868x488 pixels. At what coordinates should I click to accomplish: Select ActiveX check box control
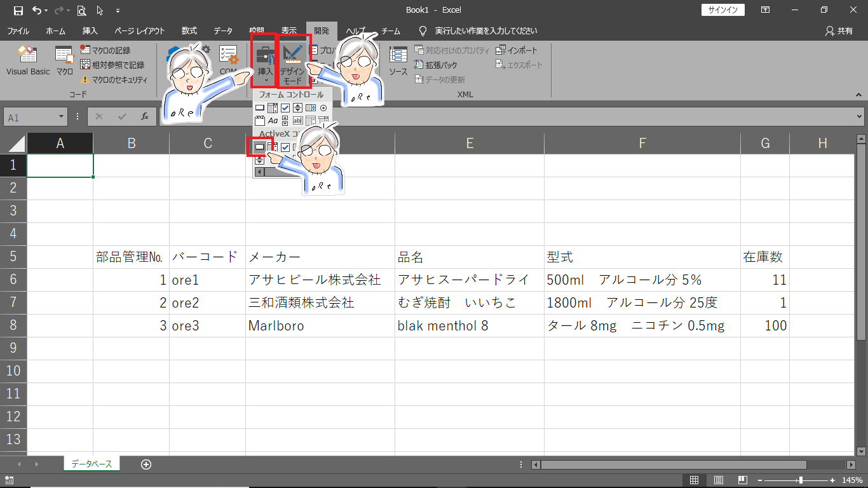click(x=285, y=147)
